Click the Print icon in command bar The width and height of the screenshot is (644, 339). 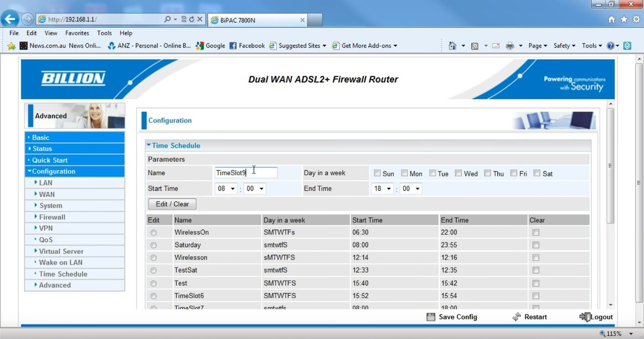pos(510,46)
